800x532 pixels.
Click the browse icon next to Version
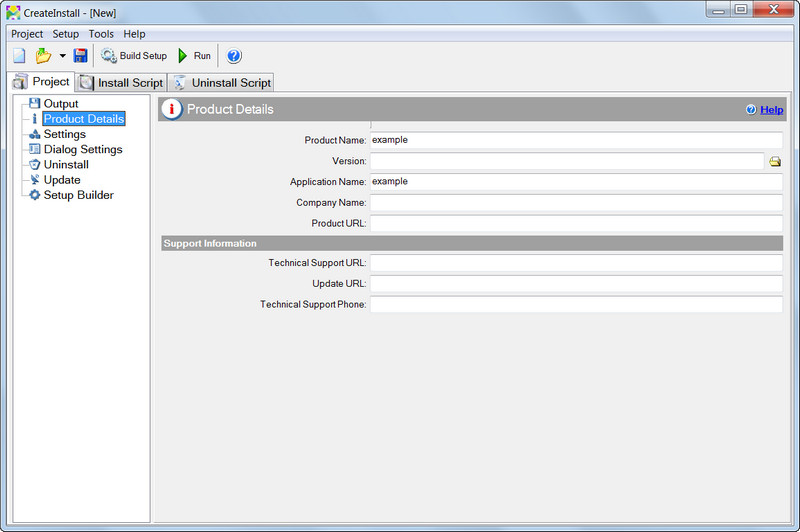[774, 162]
